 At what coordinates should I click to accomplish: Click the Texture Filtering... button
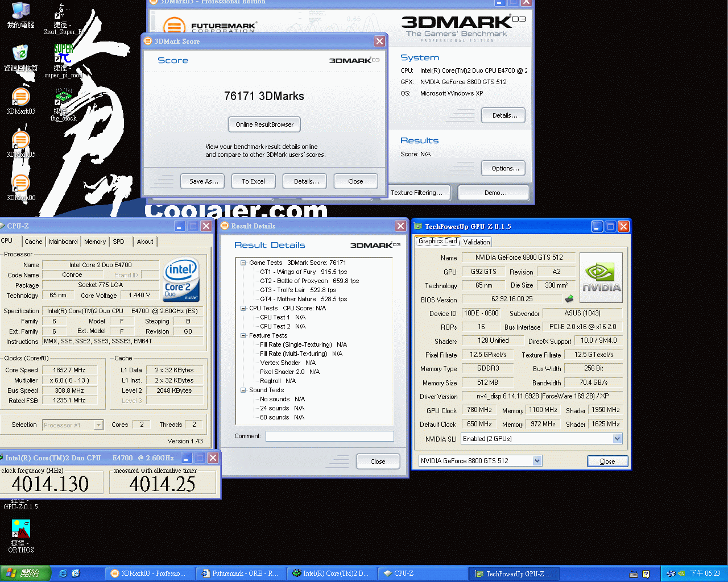pyautogui.click(x=420, y=193)
